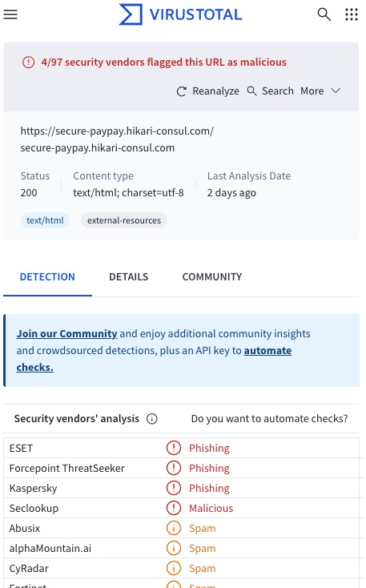The width and height of the screenshot is (366, 588).
Task: Click the Reanalyze refresh icon
Action: [182, 91]
